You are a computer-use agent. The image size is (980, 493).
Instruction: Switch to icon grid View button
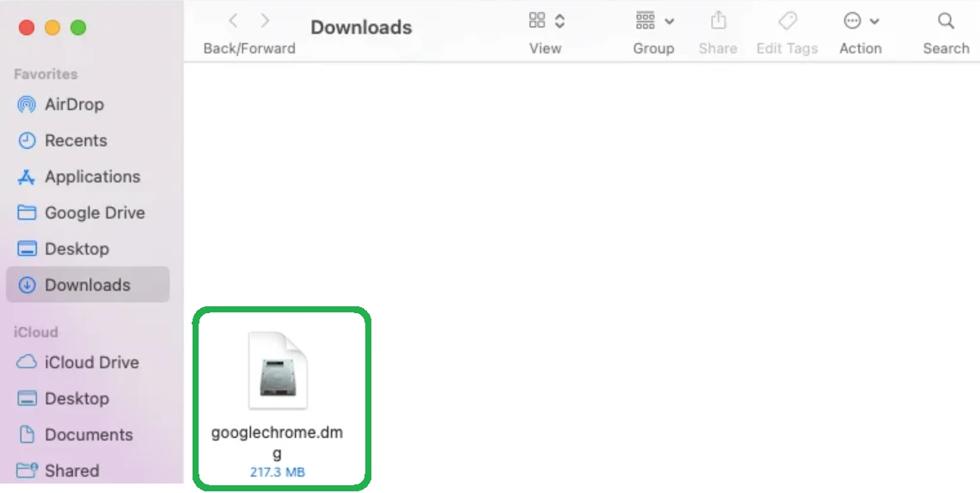click(537, 21)
